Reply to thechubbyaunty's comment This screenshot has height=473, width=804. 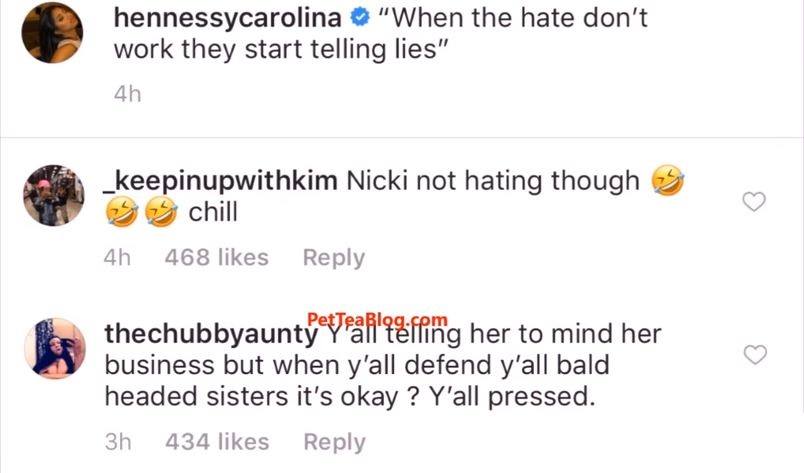[334, 442]
